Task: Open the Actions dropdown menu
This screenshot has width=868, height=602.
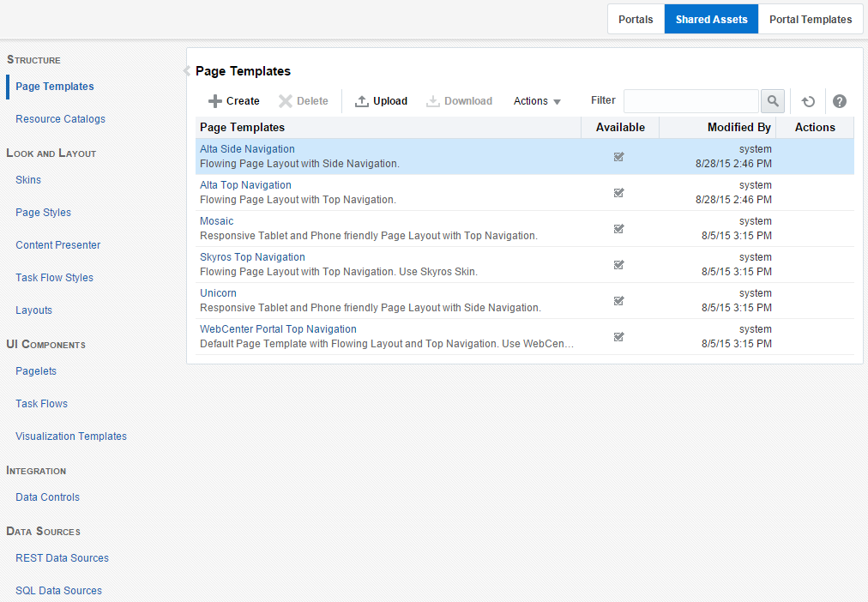Action: [537, 101]
